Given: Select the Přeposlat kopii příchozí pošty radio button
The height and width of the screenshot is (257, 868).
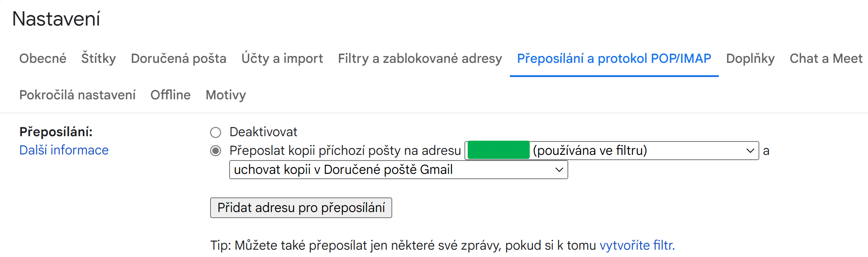Looking at the screenshot, I should (215, 151).
